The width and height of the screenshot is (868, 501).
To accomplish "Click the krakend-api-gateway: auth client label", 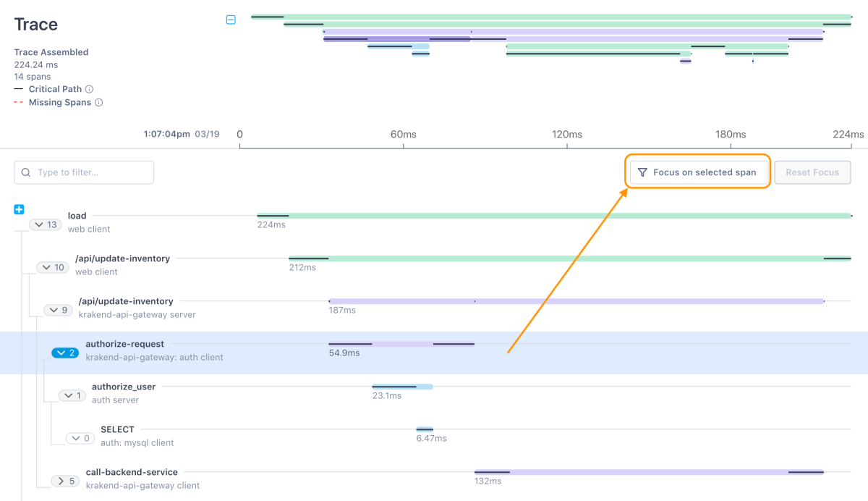I will [x=154, y=357].
